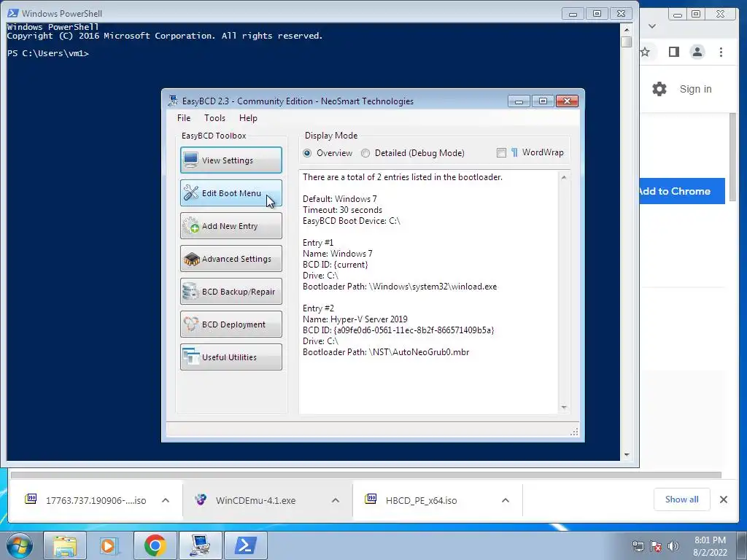Click the Action Center flag icon
Screen dimensions: 747x560
pyautogui.click(x=656, y=546)
